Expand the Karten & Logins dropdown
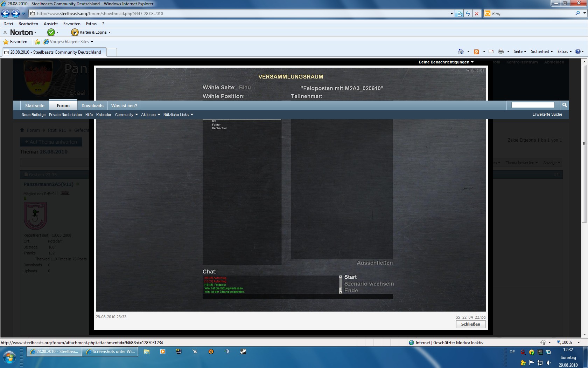Viewport: 588px width, 368px height. (91, 32)
